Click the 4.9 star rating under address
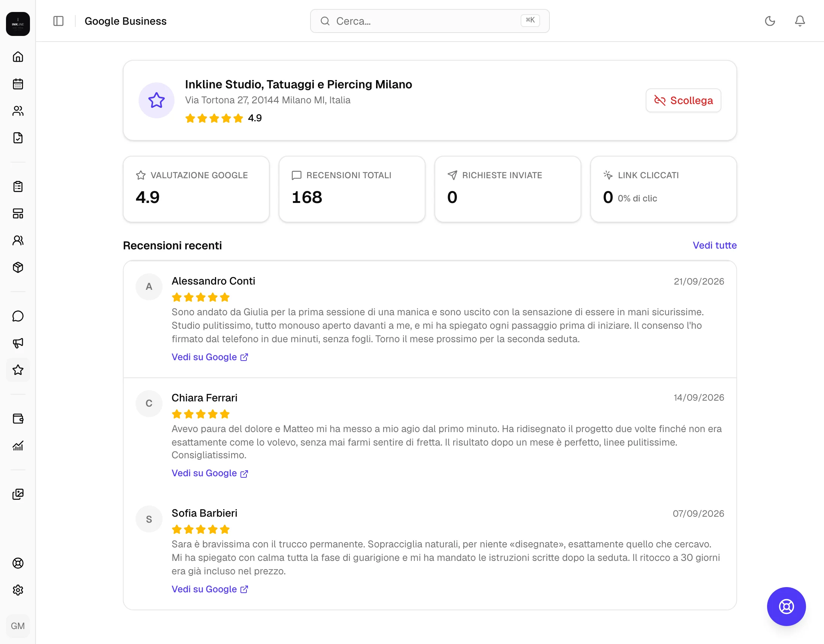824x644 pixels. click(x=223, y=118)
